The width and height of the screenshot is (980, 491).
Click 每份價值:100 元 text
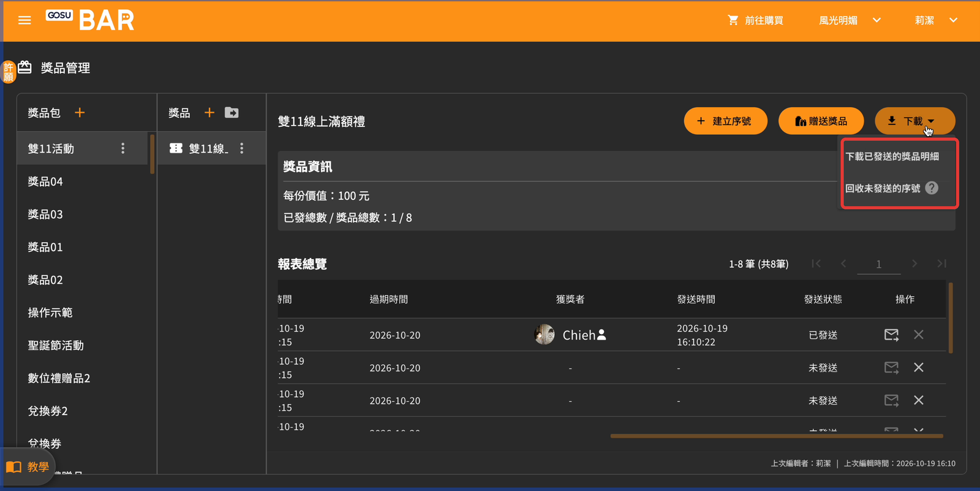(326, 196)
